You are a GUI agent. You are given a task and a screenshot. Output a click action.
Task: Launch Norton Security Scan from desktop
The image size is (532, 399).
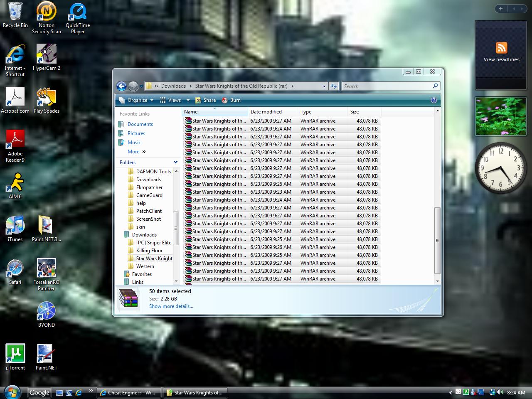coord(47,17)
